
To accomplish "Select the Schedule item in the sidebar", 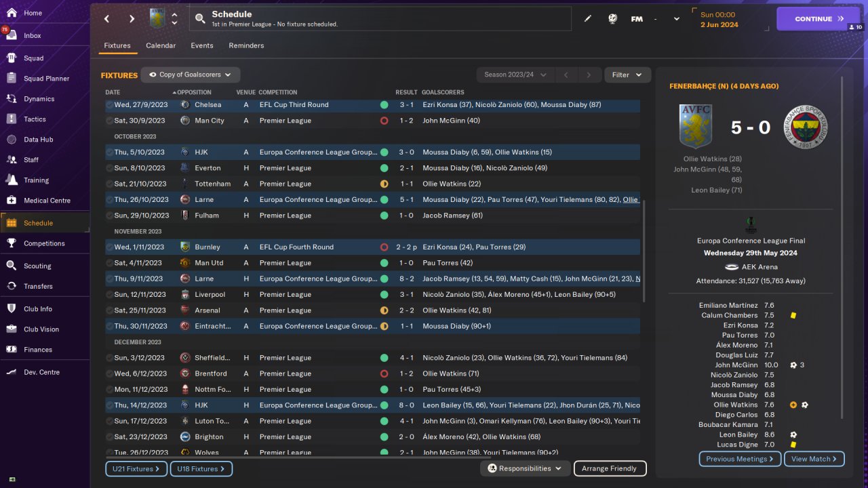I will click(45, 223).
